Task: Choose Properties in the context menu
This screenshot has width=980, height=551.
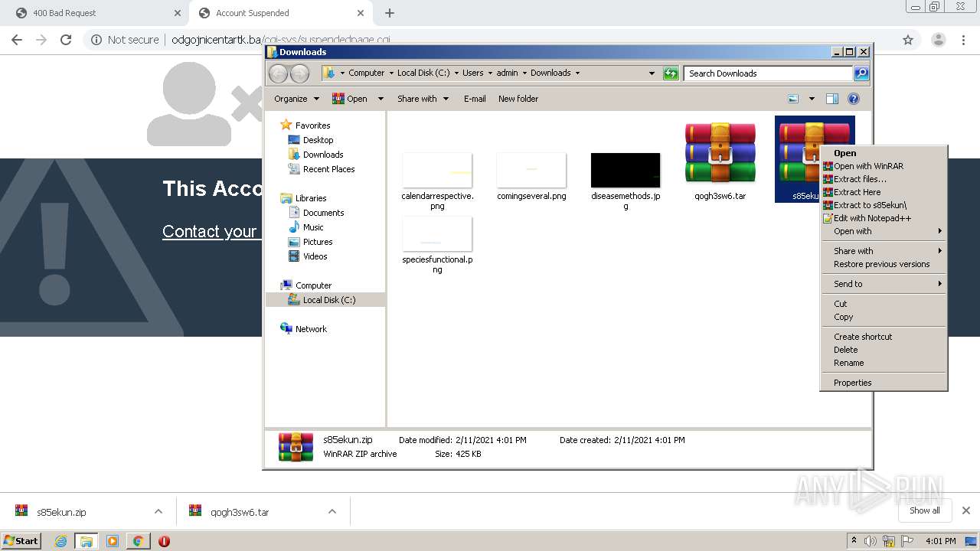Action: tap(884, 383)
